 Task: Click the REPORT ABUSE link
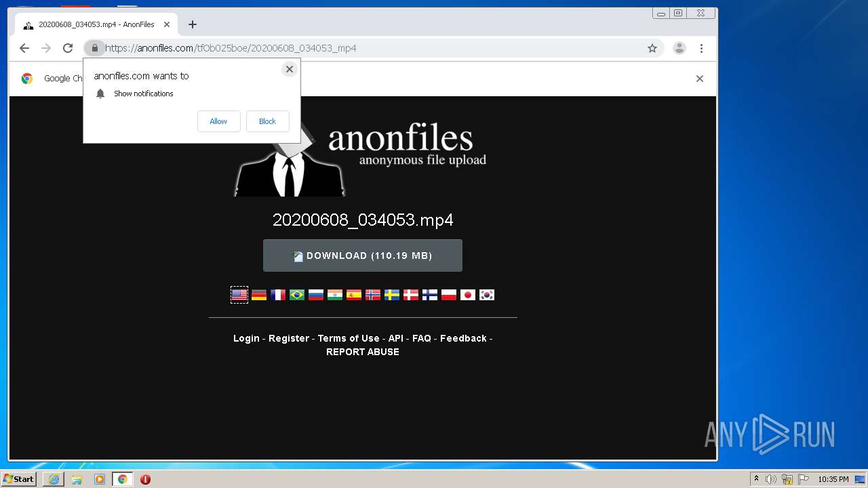[x=363, y=352]
